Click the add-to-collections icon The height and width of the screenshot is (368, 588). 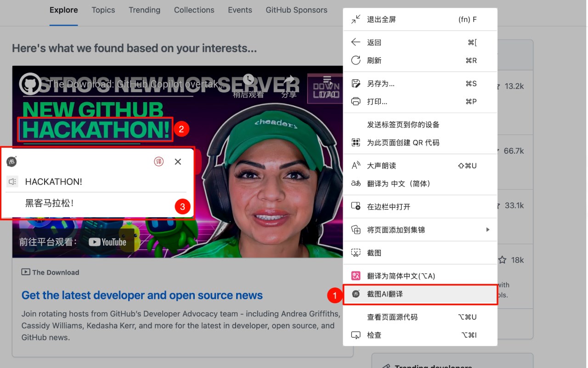(x=356, y=230)
